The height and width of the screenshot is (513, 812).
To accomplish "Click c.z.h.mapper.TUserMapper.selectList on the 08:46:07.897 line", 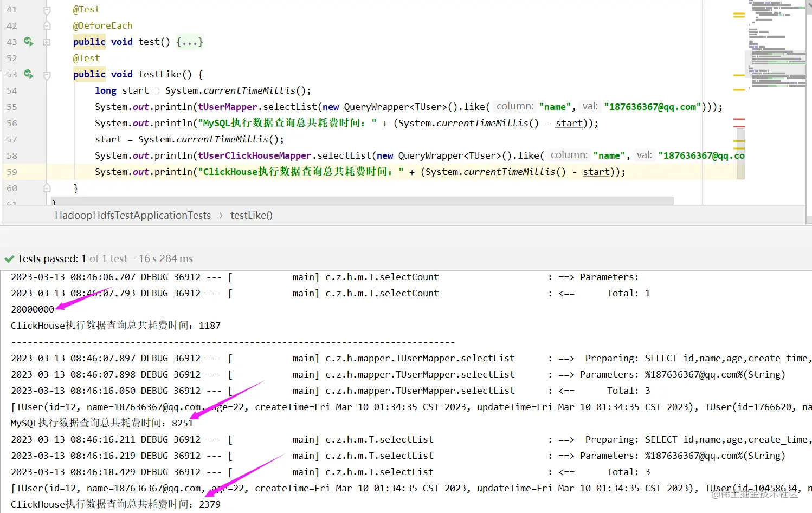I will tap(420, 358).
